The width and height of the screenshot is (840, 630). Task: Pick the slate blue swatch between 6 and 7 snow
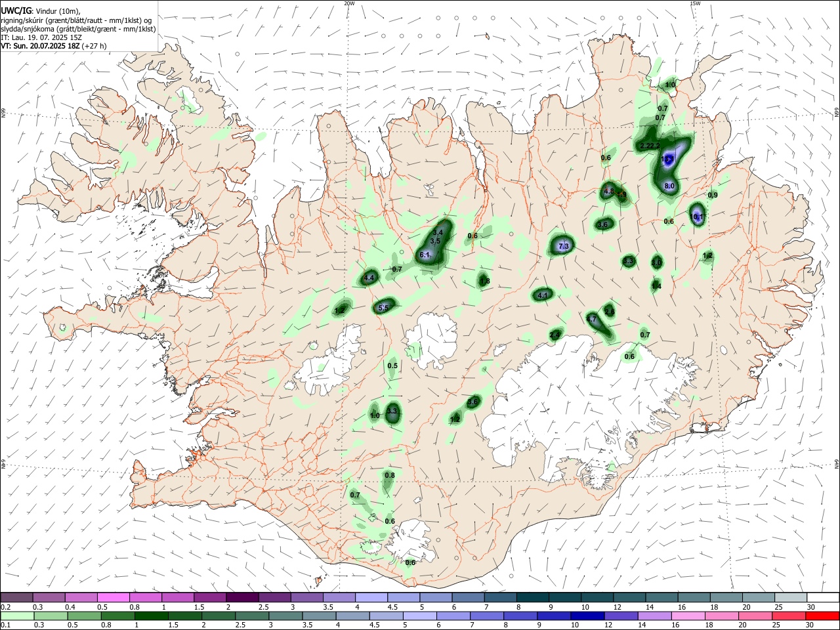[x=468, y=598]
